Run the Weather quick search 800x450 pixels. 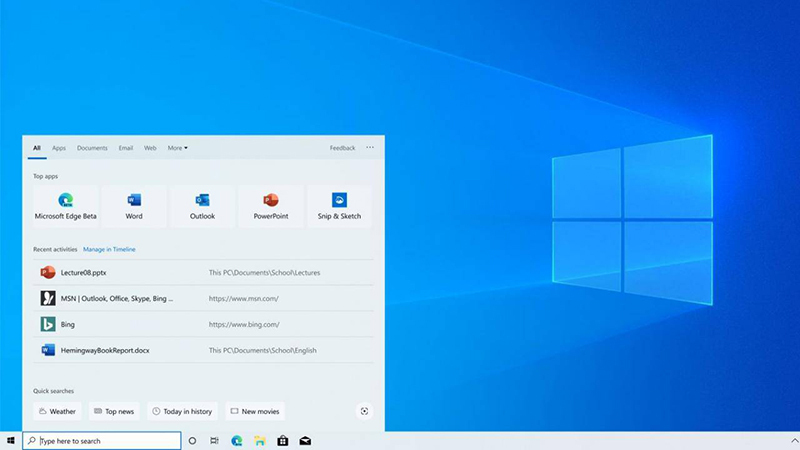(x=57, y=411)
